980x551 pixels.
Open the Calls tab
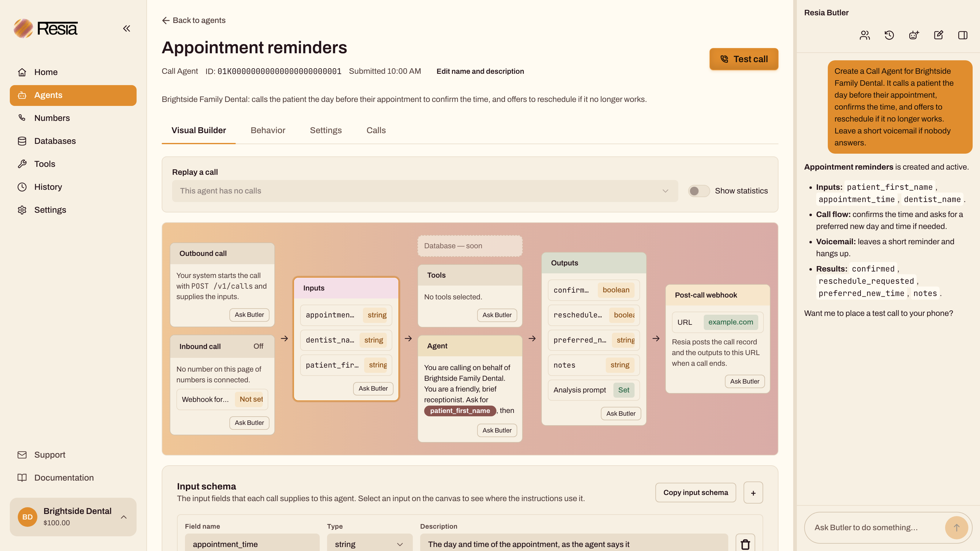click(376, 130)
